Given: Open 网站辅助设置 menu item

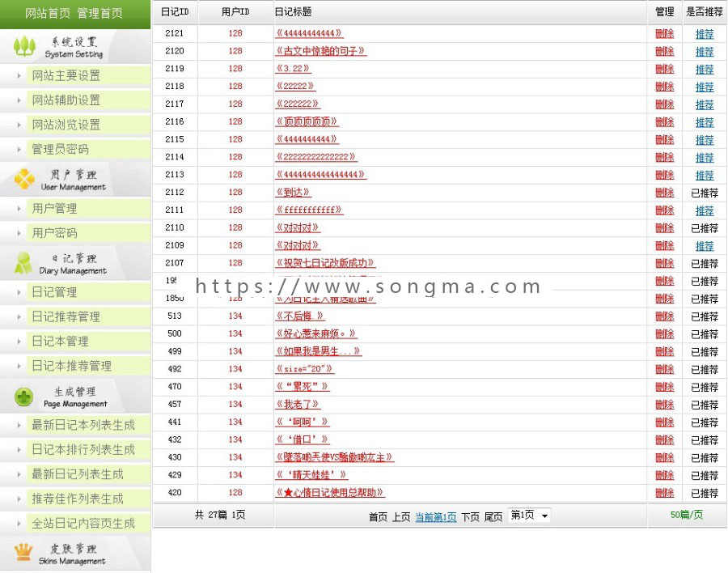Looking at the screenshot, I should [66, 100].
